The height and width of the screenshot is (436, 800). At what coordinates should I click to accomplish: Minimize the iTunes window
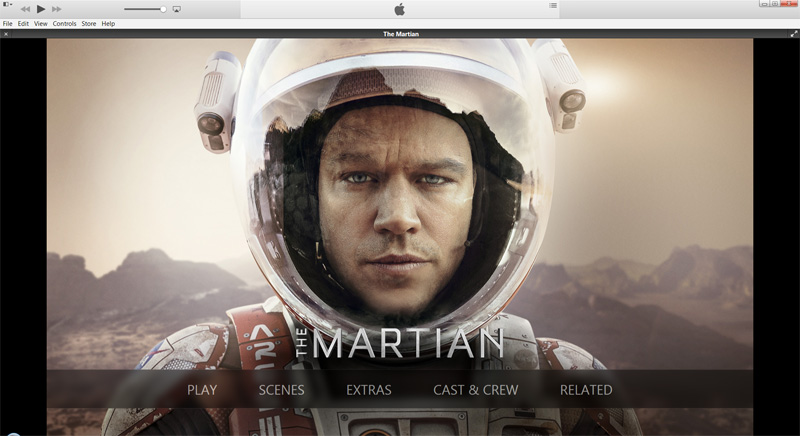(x=764, y=4)
